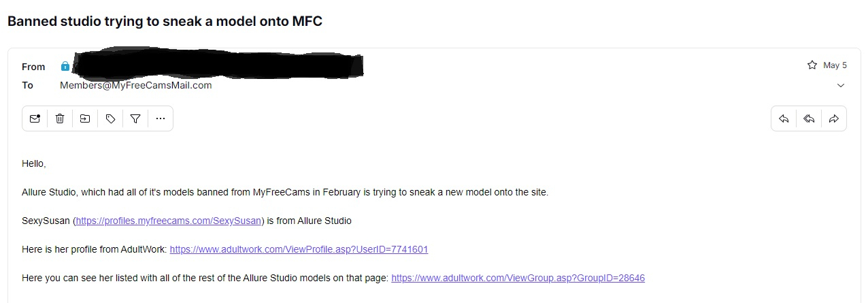Click the paragraph about Allure Studio ban

click(x=285, y=192)
